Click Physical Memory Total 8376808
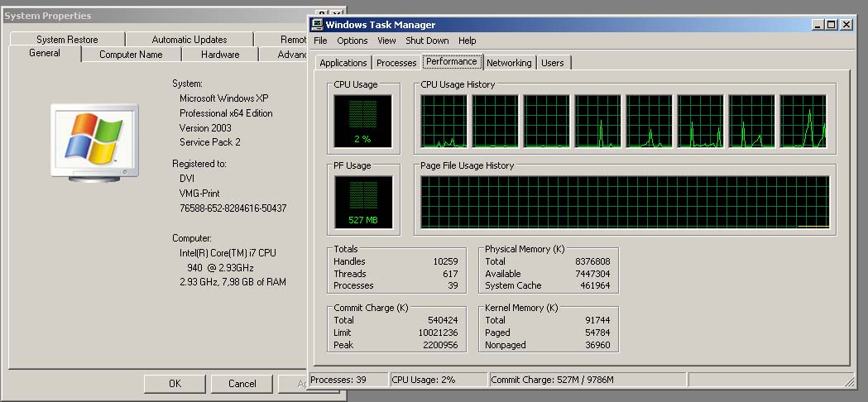868x402 pixels. pyautogui.click(x=592, y=261)
